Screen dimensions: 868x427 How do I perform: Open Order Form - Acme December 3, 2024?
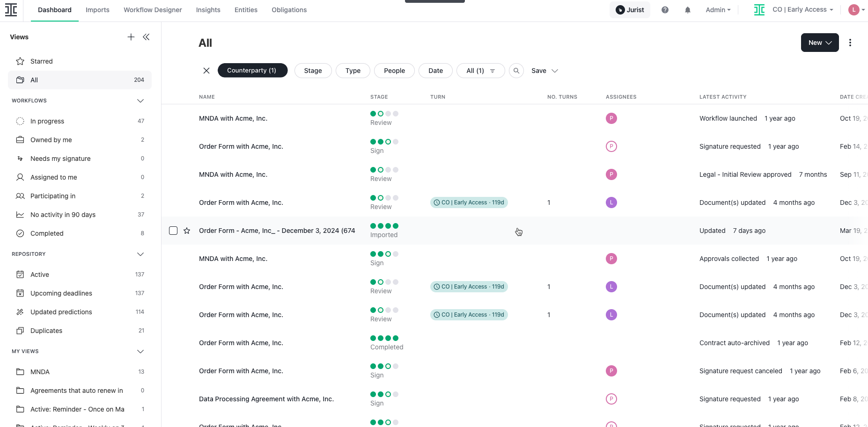click(x=277, y=231)
